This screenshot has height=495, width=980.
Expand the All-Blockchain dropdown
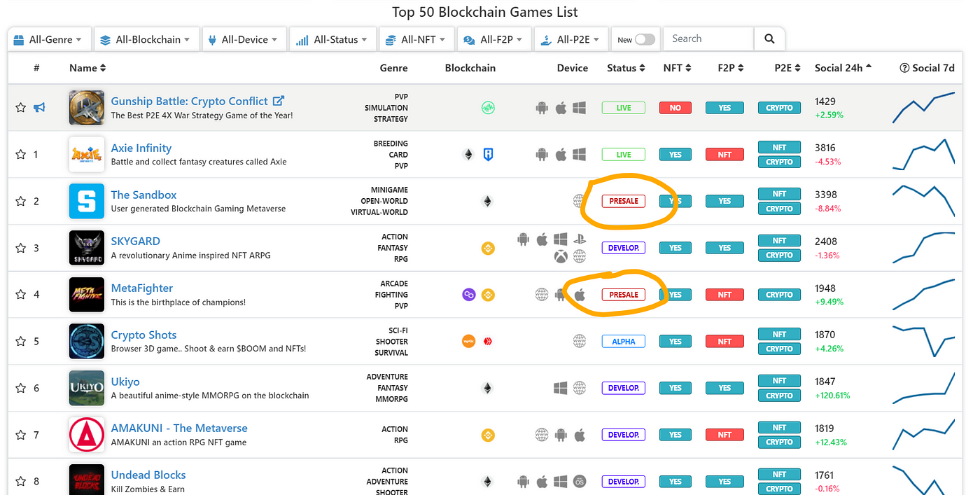point(146,40)
